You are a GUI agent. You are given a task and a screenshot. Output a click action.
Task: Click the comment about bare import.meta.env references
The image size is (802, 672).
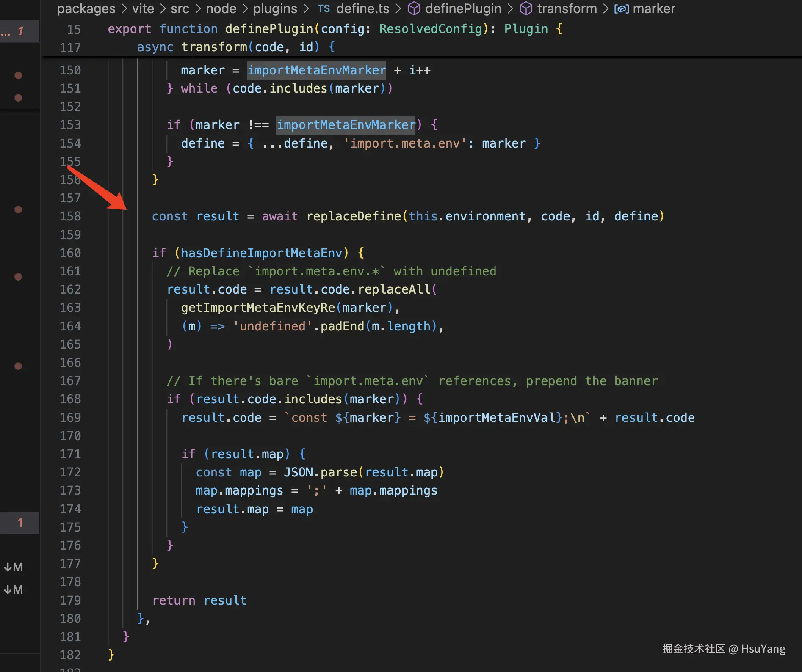coord(412,381)
